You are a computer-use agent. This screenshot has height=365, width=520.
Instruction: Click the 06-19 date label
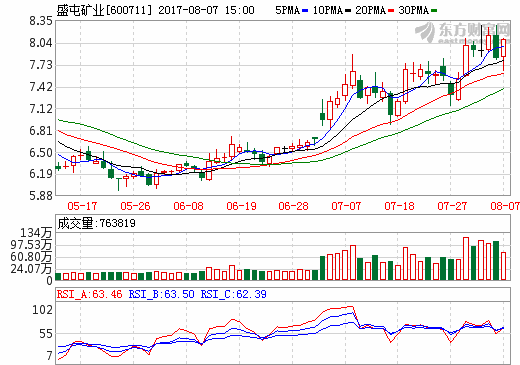click(x=241, y=206)
